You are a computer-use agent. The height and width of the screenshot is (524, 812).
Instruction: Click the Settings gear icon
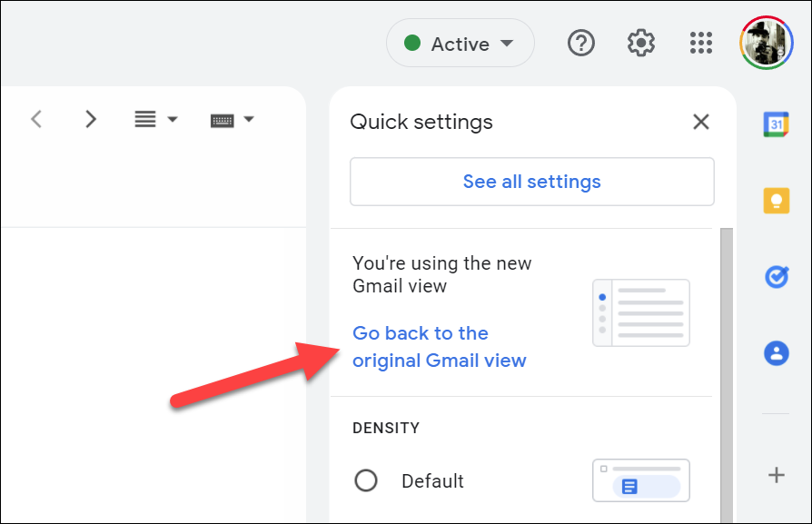(x=641, y=43)
